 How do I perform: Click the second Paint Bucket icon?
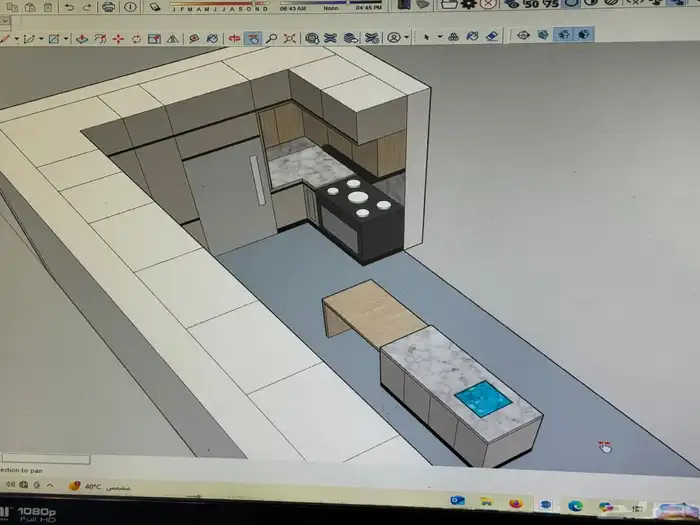point(472,36)
